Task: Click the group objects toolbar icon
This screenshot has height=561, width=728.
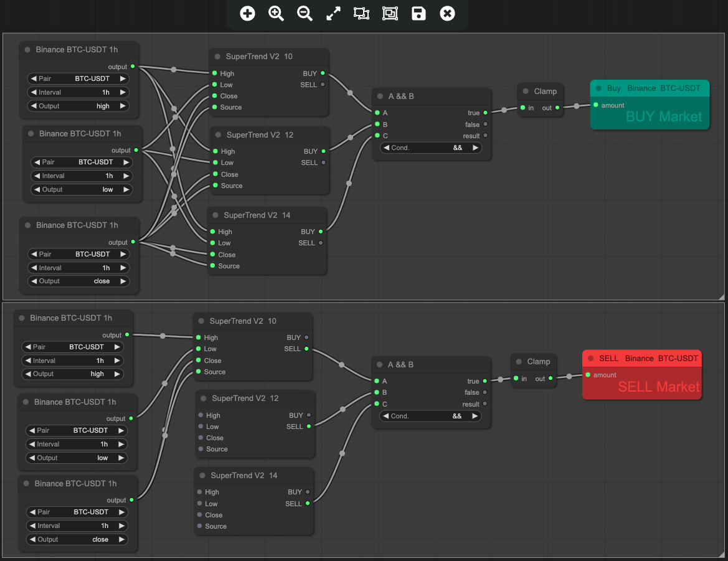Action: 390,13
